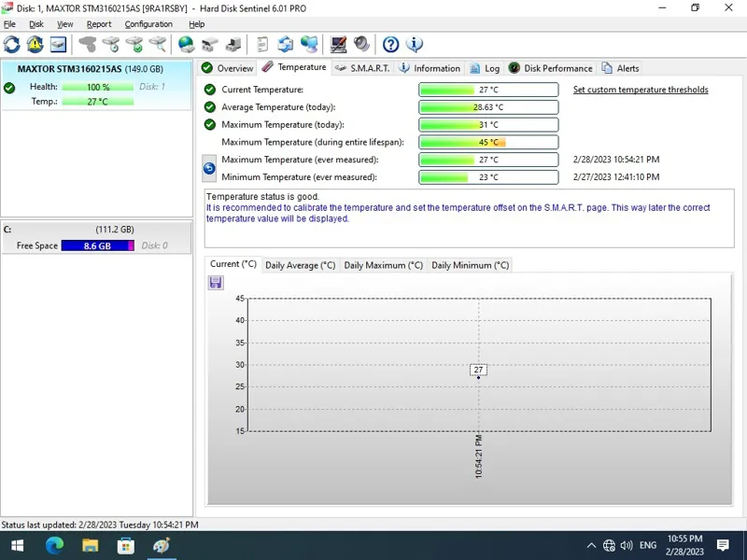
Task: Click the Hard Disk Sentinel taskbar icon
Action: pyautogui.click(x=161, y=545)
